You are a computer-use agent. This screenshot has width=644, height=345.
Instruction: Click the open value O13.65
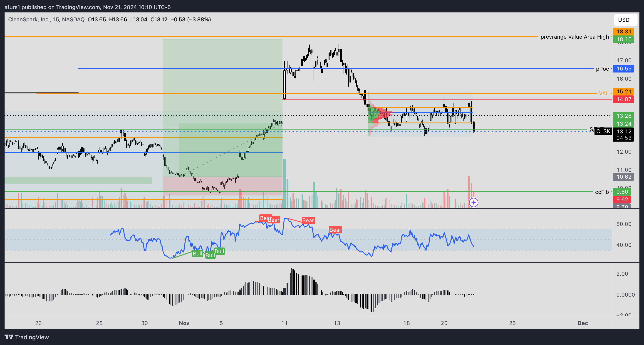97,20
